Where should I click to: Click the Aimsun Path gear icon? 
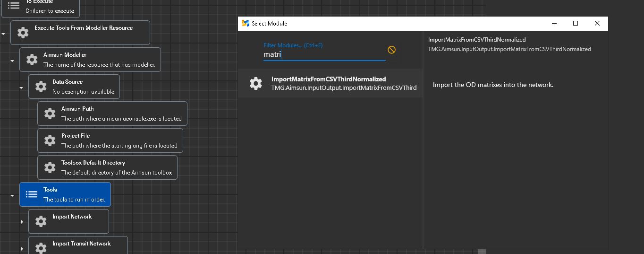(50, 114)
